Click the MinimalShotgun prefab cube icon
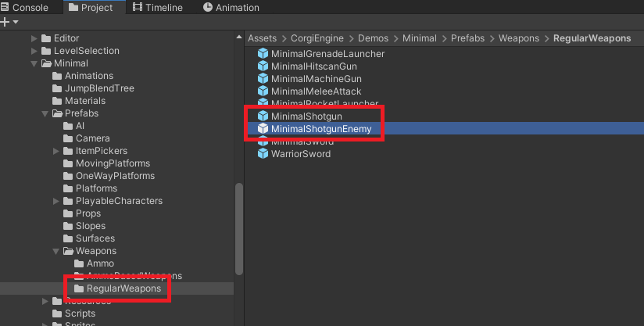 coord(263,116)
